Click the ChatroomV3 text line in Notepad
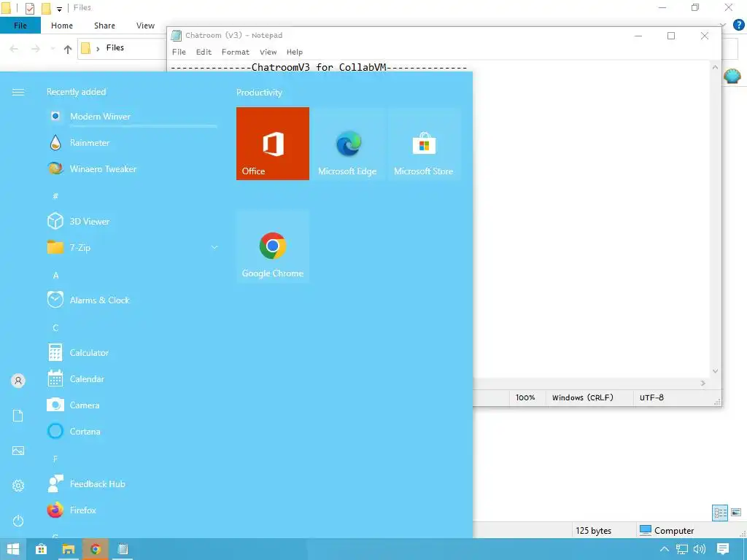This screenshot has width=747, height=560. click(x=319, y=67)
